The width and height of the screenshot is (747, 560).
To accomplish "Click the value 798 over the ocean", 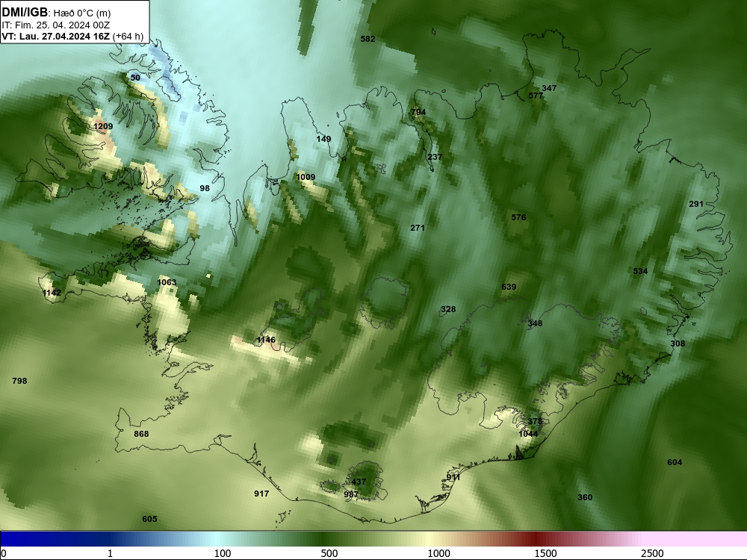I will tap(19, 381).
